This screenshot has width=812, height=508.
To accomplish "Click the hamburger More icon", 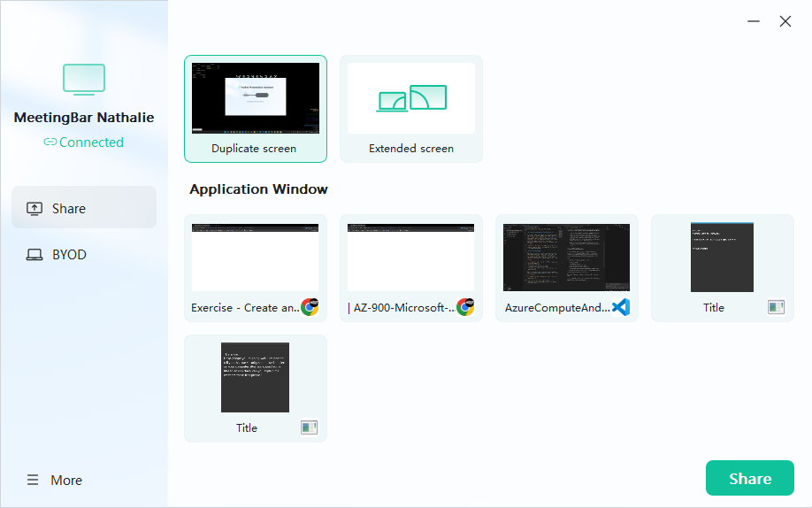I will [x=33, y=481].
